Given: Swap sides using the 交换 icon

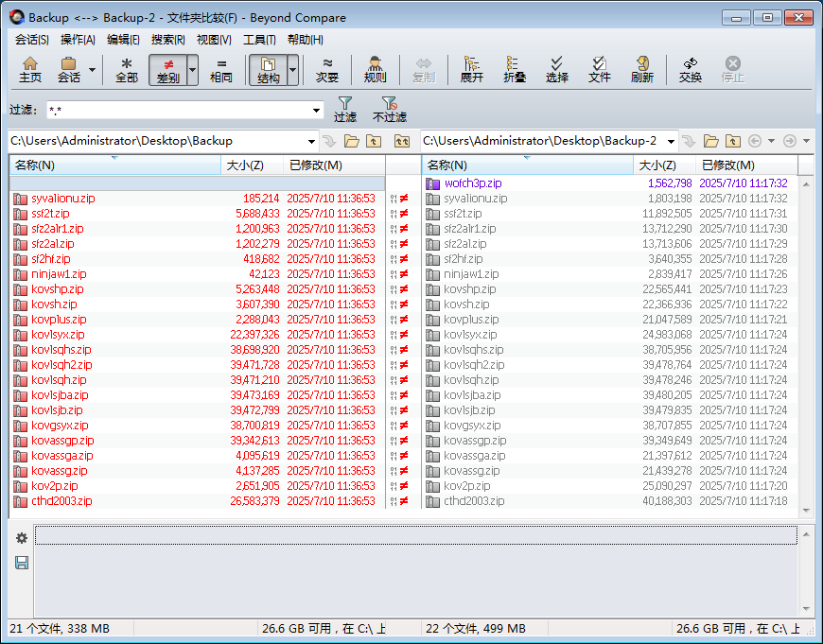Looking at the screenshot, I should (x=690, y=70).
